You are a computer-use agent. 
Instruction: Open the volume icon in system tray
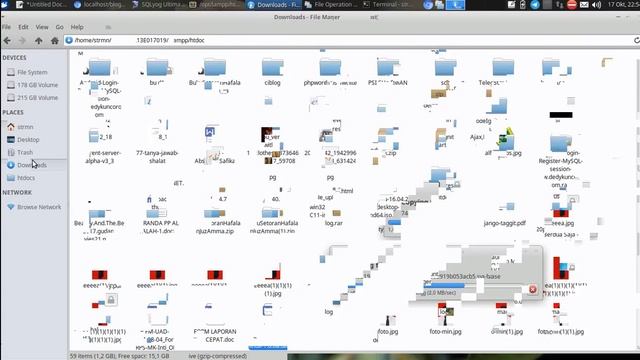point(596,5)
